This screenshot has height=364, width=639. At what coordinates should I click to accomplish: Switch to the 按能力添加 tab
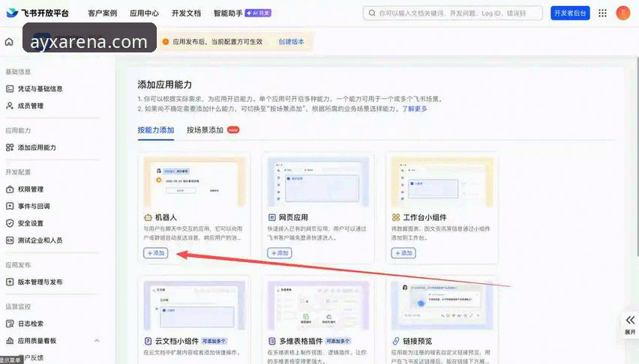point(156,130)
